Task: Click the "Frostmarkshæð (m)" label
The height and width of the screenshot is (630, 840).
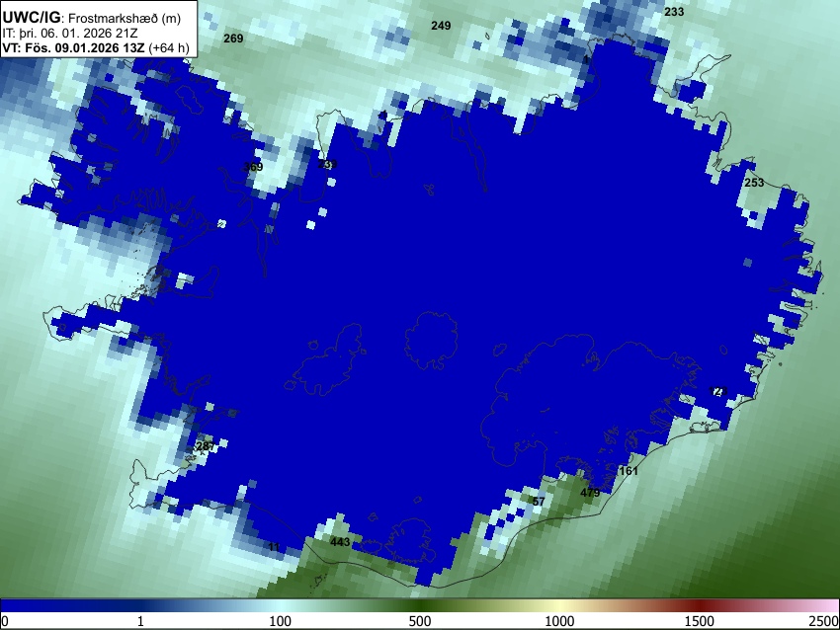Action: tap(125, 18)
